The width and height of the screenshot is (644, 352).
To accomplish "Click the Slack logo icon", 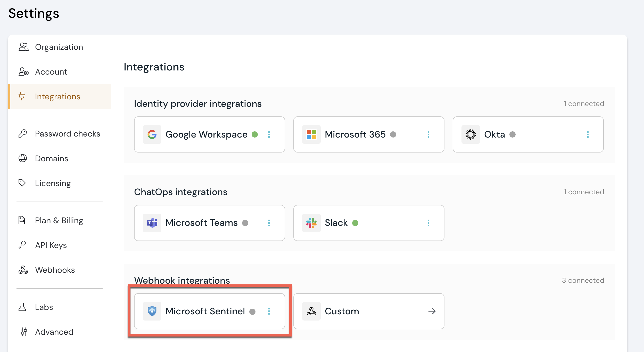I will pyautogui.click(x=311, y=223).
